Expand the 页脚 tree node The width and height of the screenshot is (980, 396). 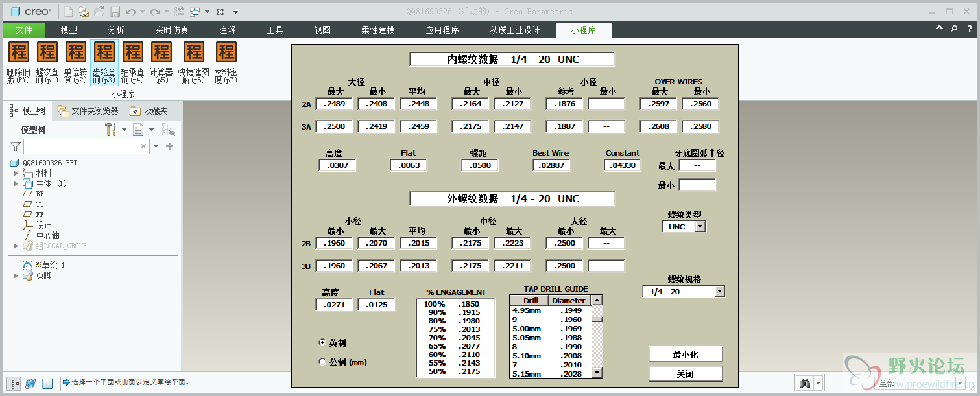coord(16,275)
